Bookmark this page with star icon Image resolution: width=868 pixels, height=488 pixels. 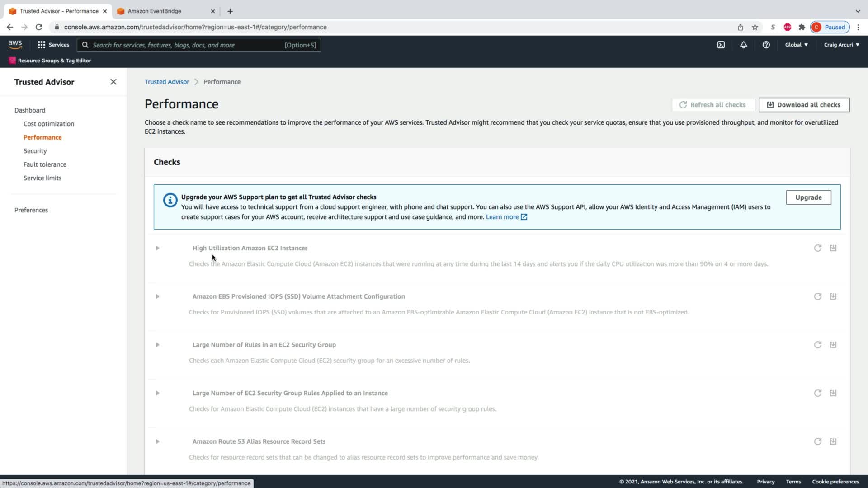(755, 27)
